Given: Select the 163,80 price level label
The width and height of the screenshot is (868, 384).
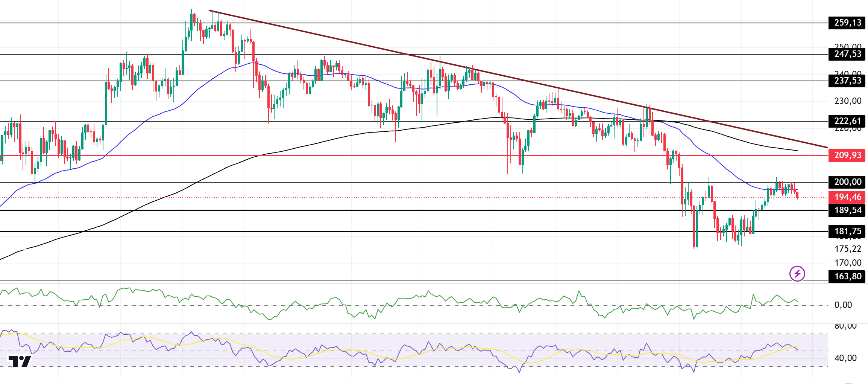Looking at the screenshot, I should click(x=847, y=277).
